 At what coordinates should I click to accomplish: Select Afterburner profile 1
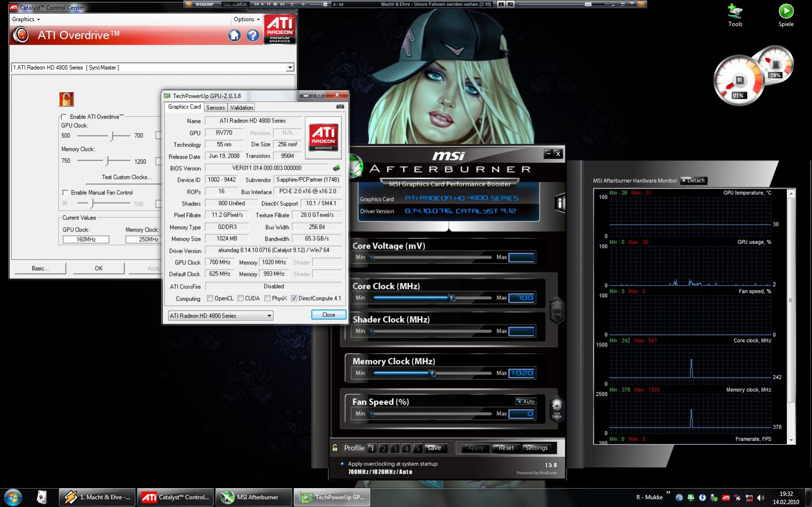tap(371, 448)
